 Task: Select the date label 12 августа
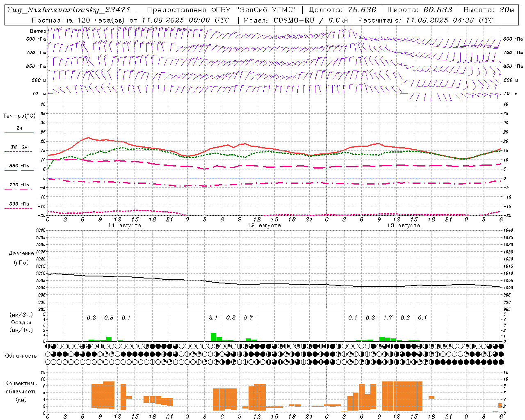click(x=264, y=226)
